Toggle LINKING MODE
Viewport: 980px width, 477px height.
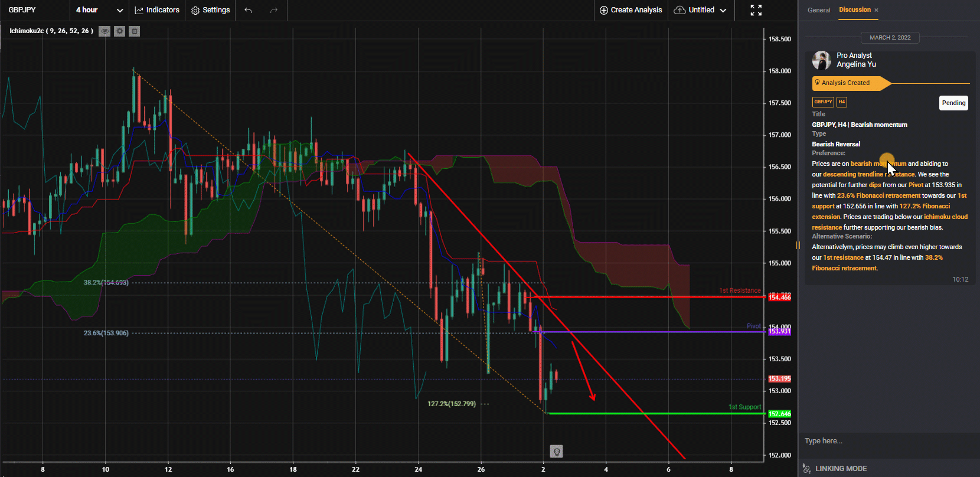point(835,469)
